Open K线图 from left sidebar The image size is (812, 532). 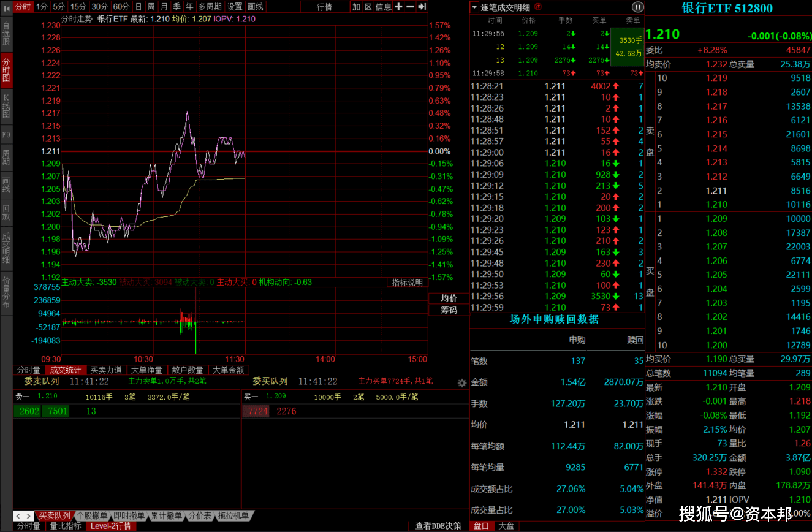6,107
